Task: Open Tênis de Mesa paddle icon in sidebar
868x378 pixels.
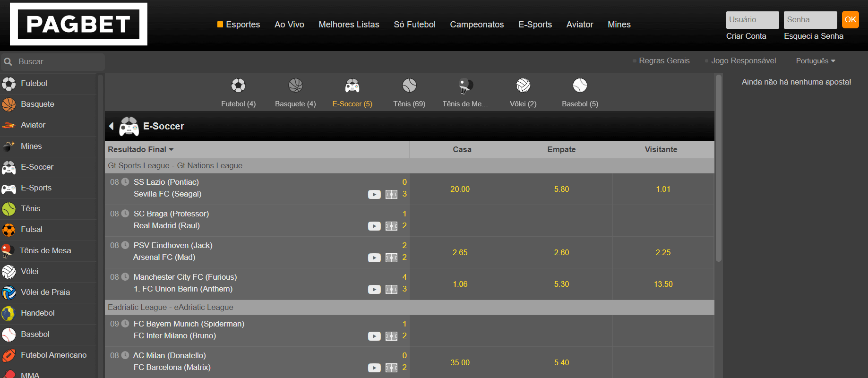Action: point(7,251)
